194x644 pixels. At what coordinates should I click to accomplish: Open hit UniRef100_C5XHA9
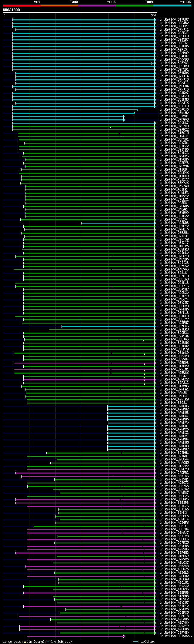(174, 53)
